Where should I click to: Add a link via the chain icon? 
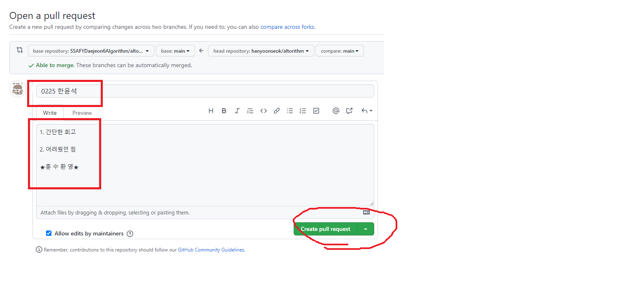point(277,111)
